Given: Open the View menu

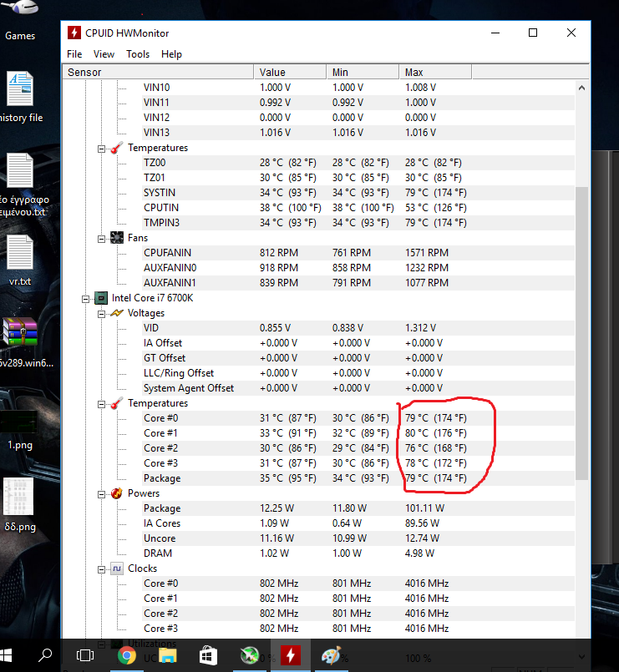Looking at the screenshot, I should click(x=104, y=54).
